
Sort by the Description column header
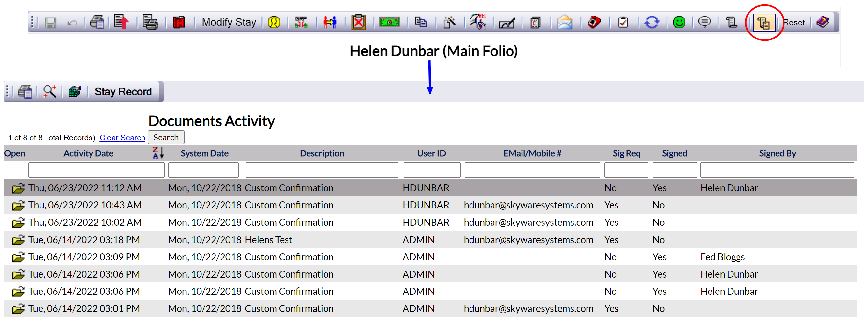[322, 153]
